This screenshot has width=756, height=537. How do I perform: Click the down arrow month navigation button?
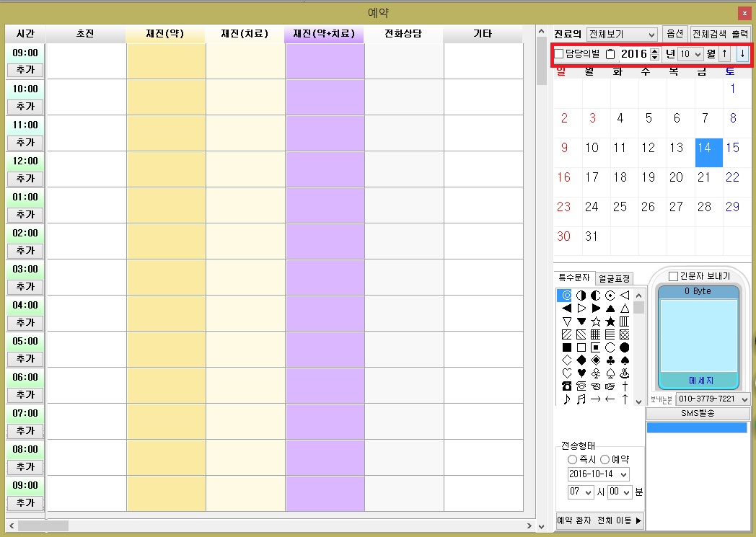point(742,54)
